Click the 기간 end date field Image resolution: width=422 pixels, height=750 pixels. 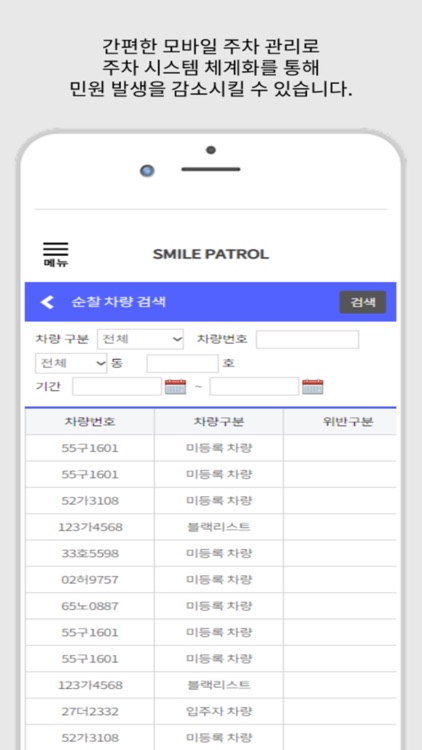pyautogui.click(x=254, y=386)
